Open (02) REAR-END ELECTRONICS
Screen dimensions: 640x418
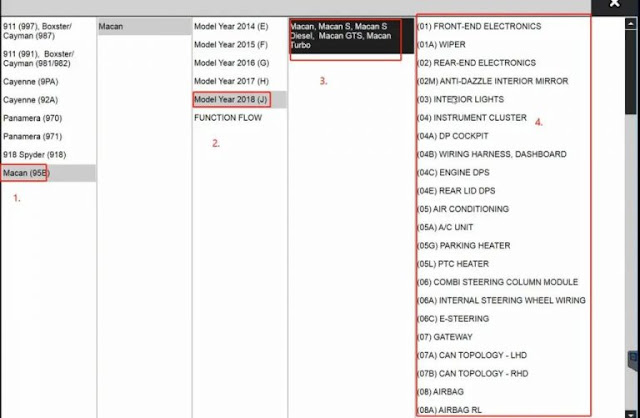click(x=476, y=63)
